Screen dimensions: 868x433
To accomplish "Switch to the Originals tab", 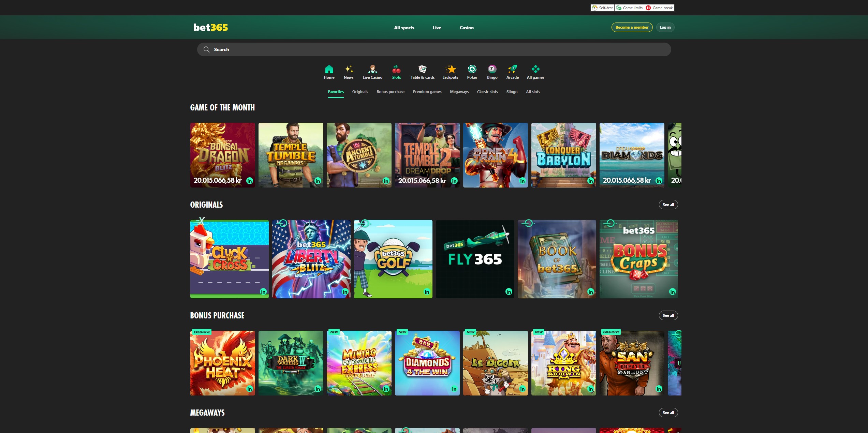I will (x=360, y=92).
